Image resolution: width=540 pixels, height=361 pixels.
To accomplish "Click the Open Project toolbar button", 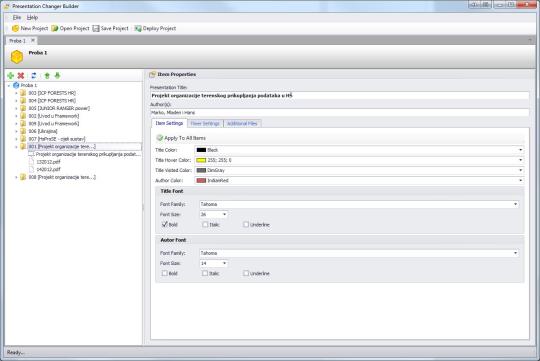I will click(x=70, y=28).
